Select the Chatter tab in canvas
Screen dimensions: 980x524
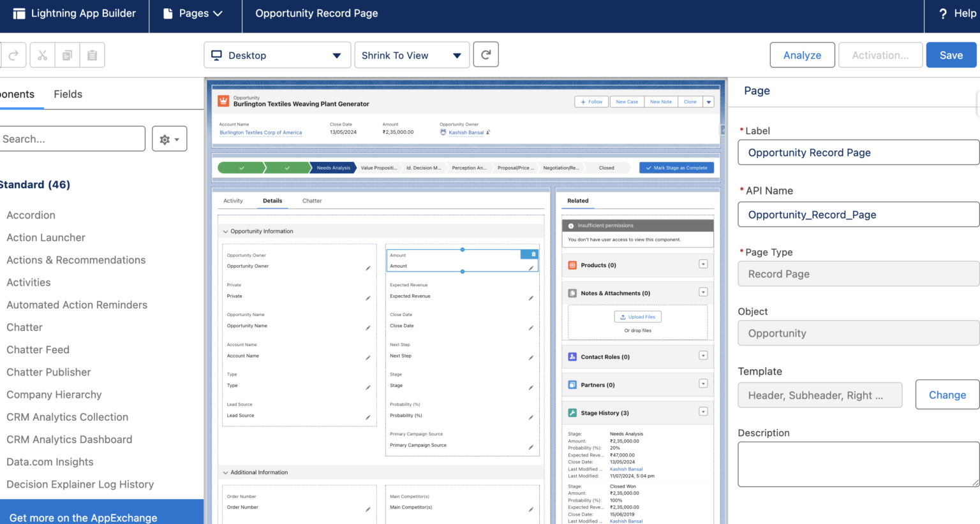pos(312,201)
